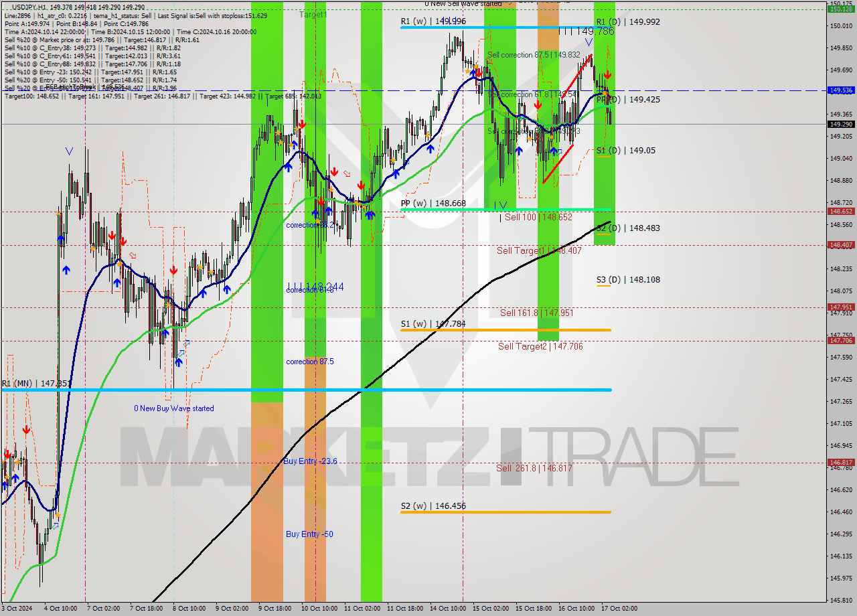Click the Sell 261.8 | 146.817 label
The image size is (857, 616).
point(534,468)
